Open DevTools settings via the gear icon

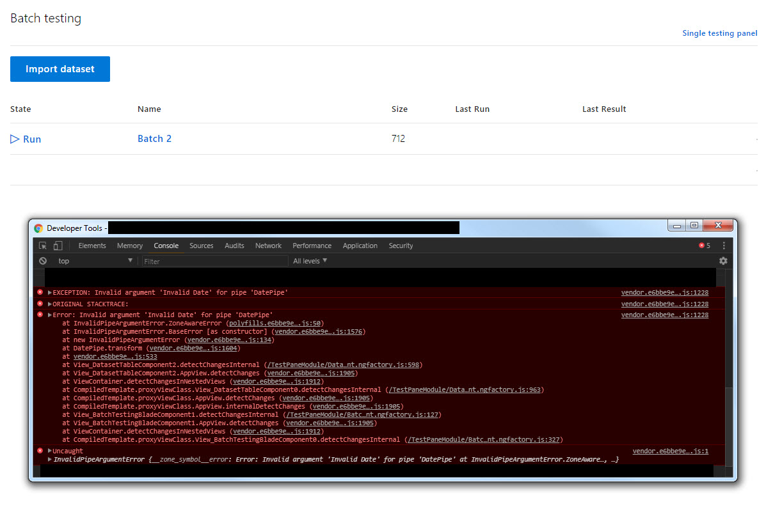(723, 261)
